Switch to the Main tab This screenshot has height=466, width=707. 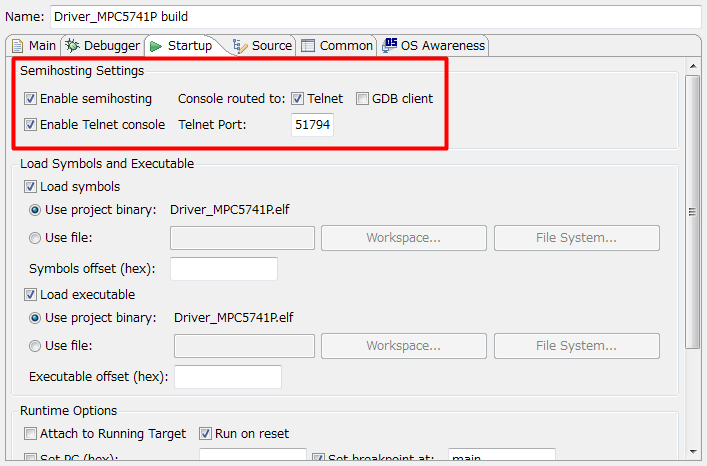click(34, 46)
